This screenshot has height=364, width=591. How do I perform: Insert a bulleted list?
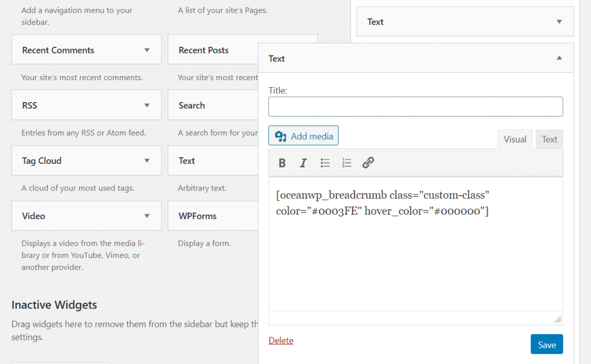(325, 163)
